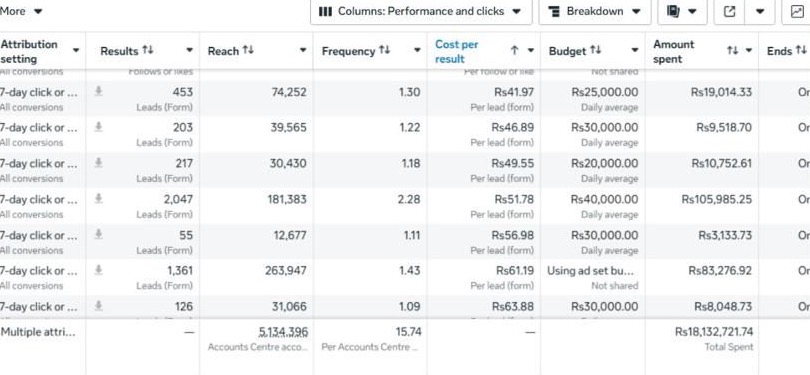The image size is (810, 375).
Task: Click total spent Rs18,132,721.74
Action: 714,332
